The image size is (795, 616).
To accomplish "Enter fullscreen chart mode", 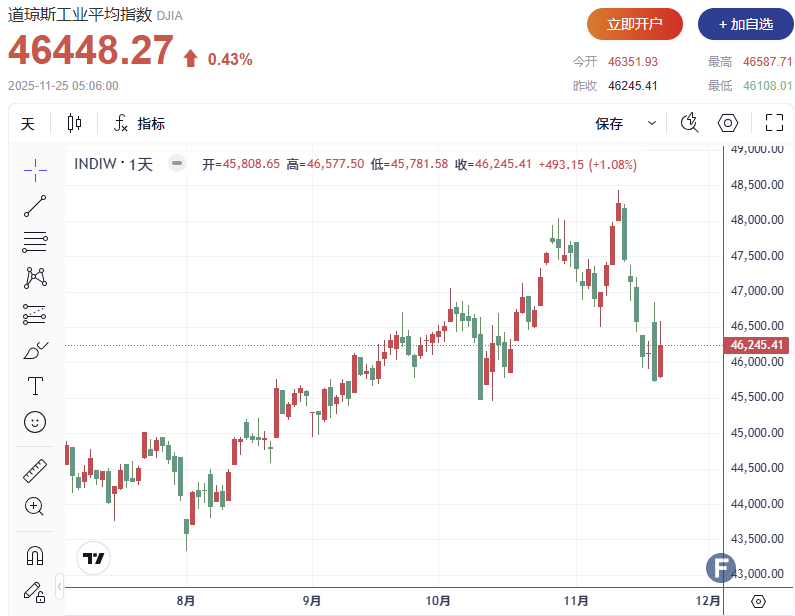I will [x=773, y=123].
